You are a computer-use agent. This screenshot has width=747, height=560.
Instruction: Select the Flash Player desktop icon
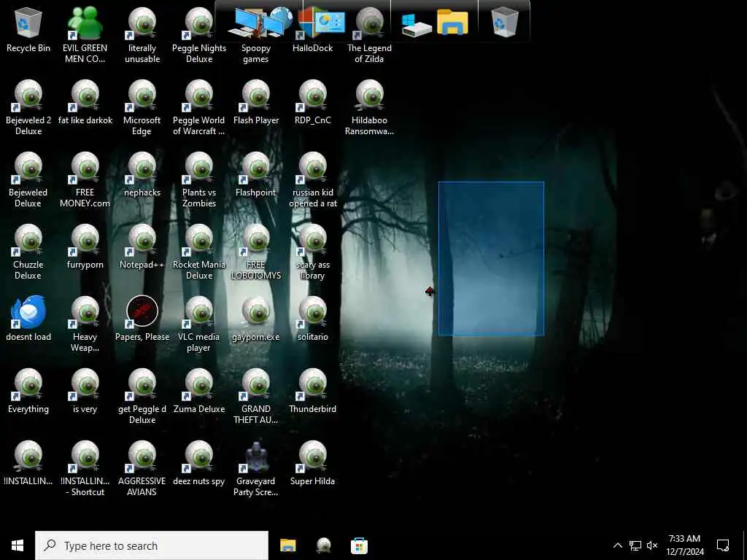click(256, 102)
